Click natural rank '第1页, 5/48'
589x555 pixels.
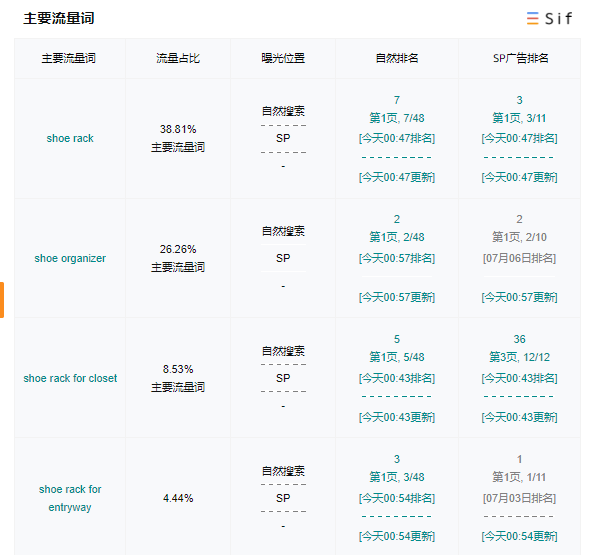click(x=397, y=357)
